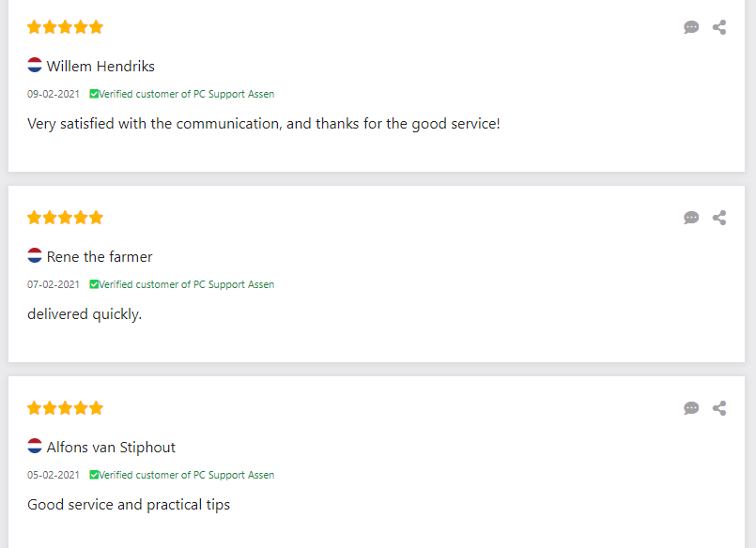Viewport: 756px width, 548px height.
Task: Click Netherlands flag beside Rene the farmer
Action: click(x=35, y=256)
